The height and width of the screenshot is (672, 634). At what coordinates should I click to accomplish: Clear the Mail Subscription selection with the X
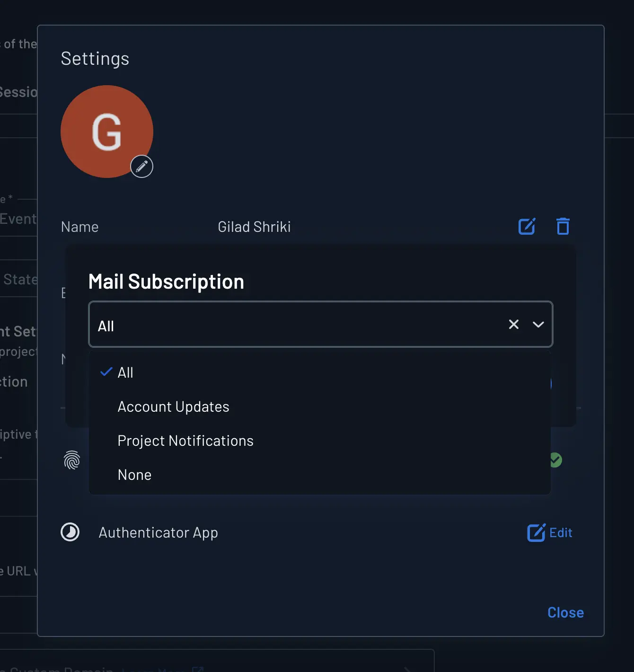[514, 325]
